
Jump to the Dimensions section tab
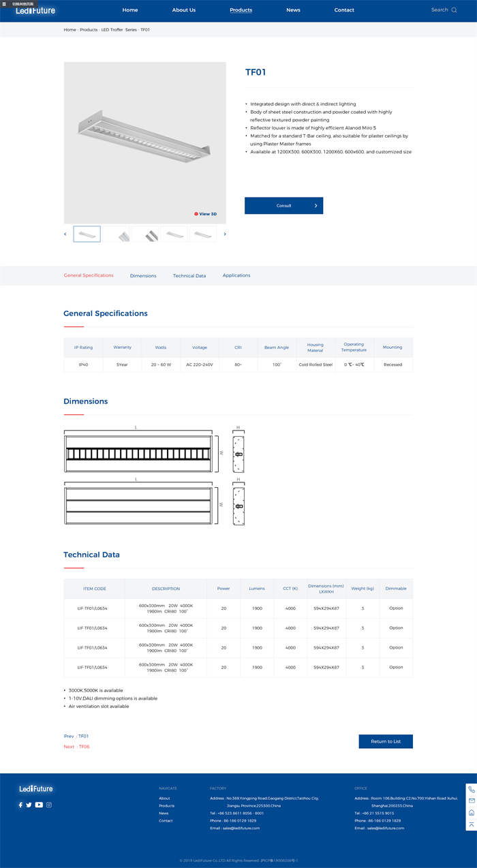[143, 276]
